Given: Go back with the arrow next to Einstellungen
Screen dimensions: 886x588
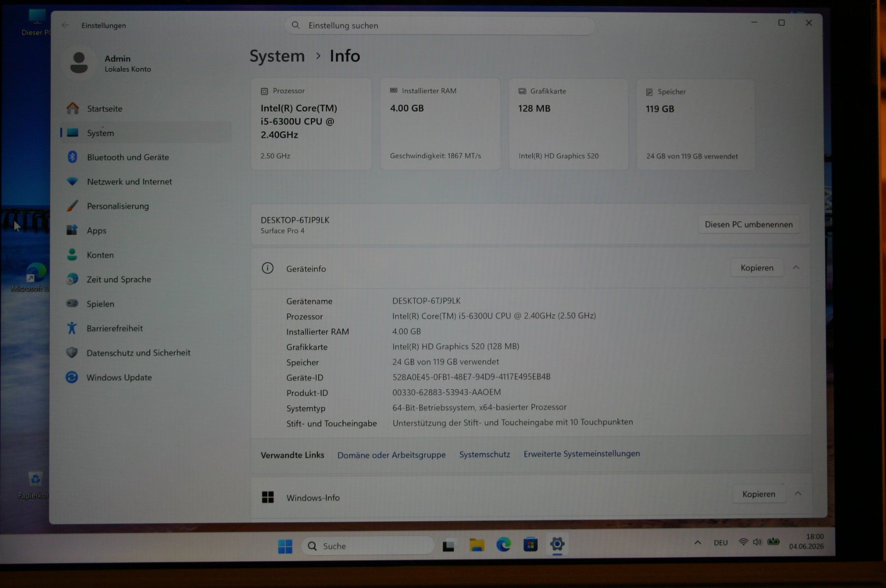Looking at the screenshot, I should (x=65, y=25).
